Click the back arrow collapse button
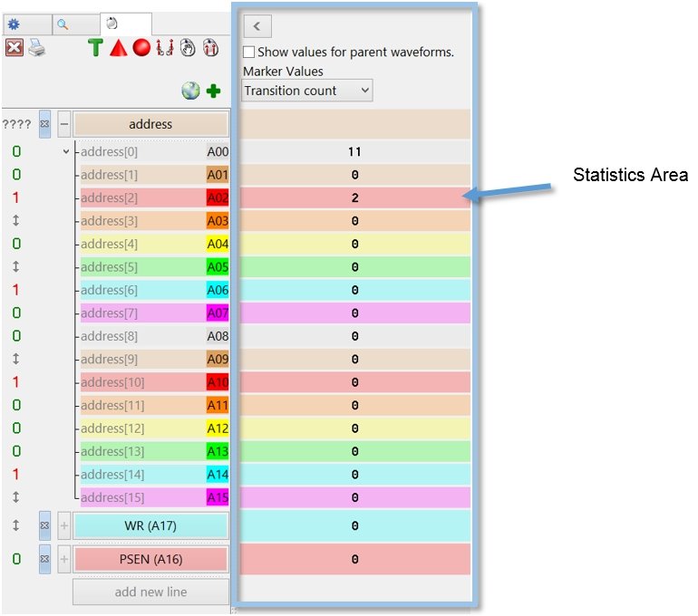The image size is (698, 616). tap(257, 26)
